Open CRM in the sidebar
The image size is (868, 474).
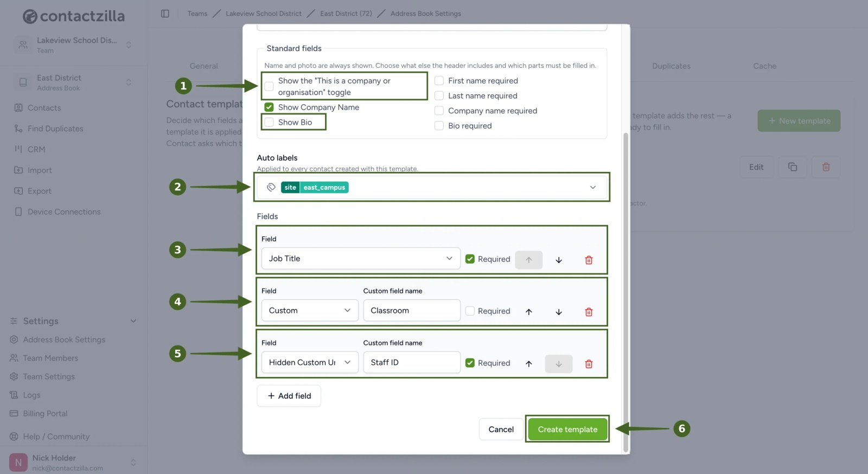tap(36, 149)
